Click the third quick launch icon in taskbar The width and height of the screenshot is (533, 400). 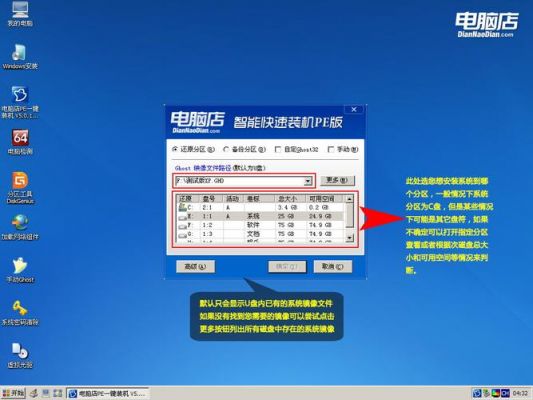click(x=57, y=394)
